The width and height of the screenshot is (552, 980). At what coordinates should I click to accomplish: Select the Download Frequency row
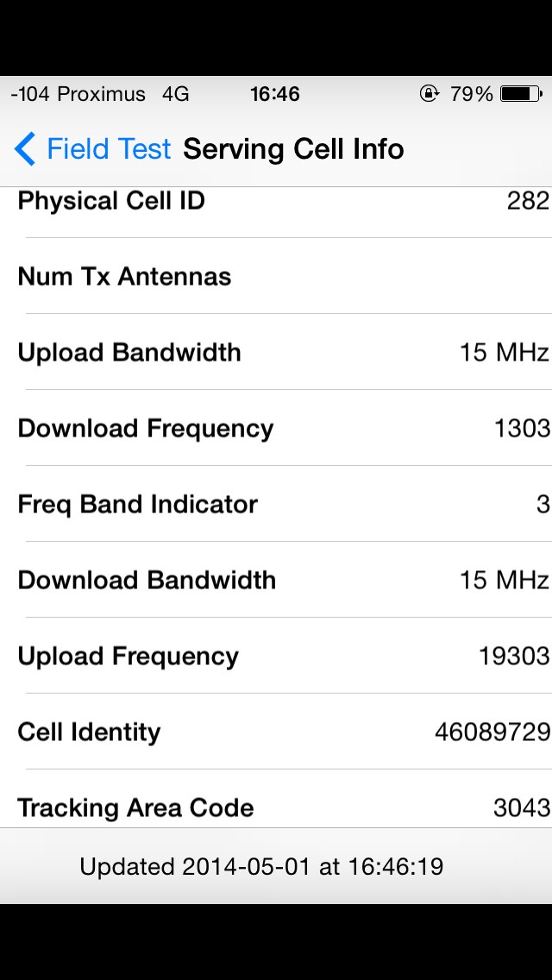[x=276, y=429]
